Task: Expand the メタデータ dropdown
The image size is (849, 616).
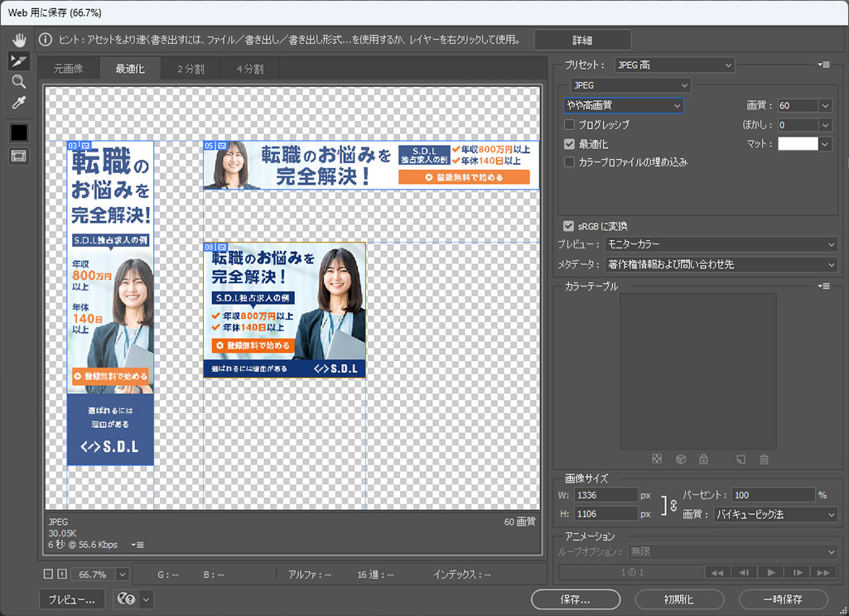Action: coord(721,264)
